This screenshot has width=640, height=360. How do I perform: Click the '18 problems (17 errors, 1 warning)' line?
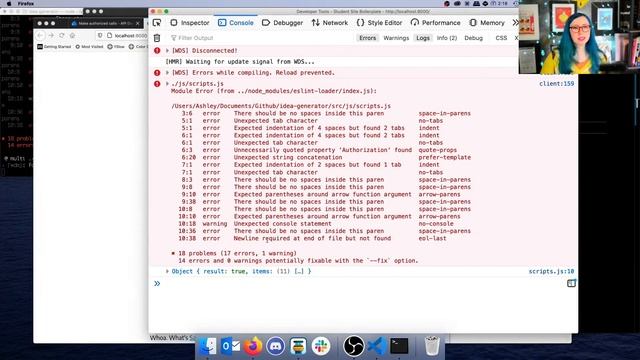tap(237, 253)
